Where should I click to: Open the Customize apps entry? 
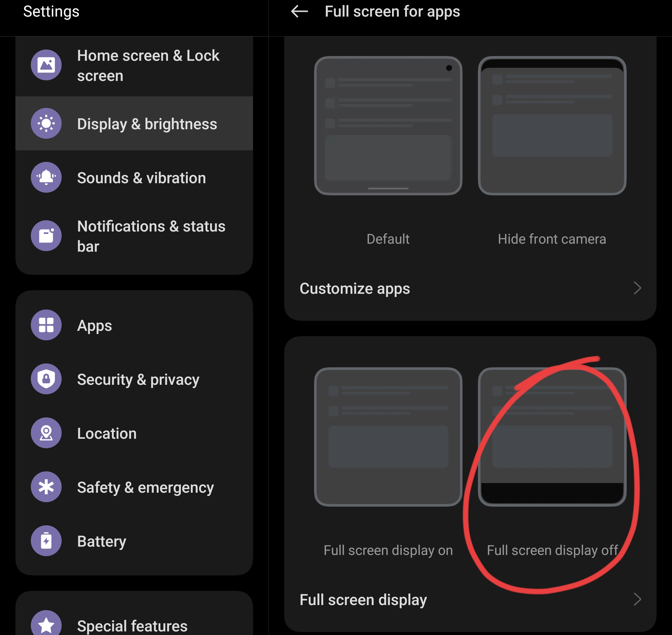pyautogui.click(x=470, y=288)
